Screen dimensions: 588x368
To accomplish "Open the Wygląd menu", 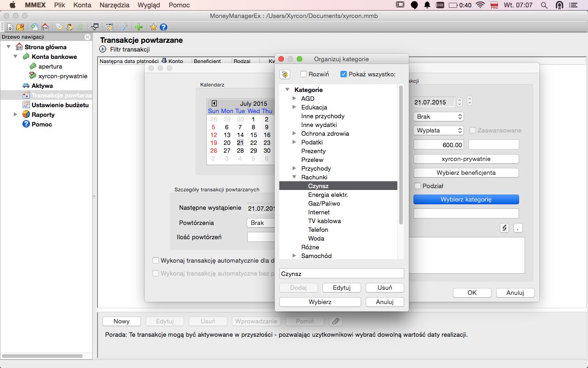I will point(148,5).
